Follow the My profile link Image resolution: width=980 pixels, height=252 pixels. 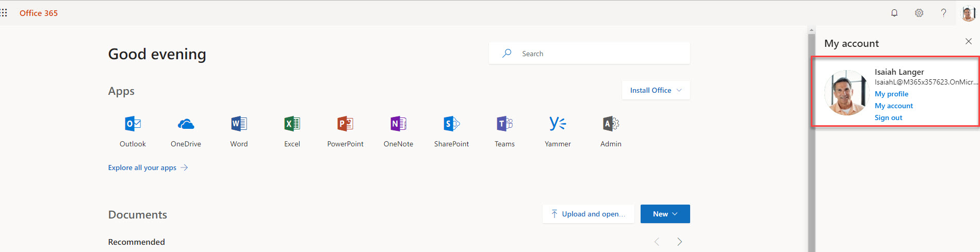(x=891, y=94)
